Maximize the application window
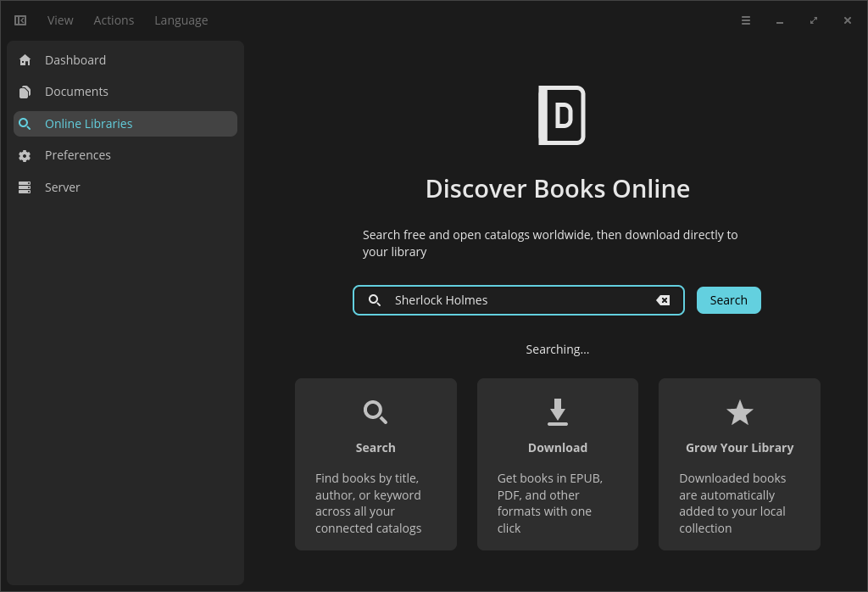The image size is (868, 592). pyautogui.click(x=813, y=20)
